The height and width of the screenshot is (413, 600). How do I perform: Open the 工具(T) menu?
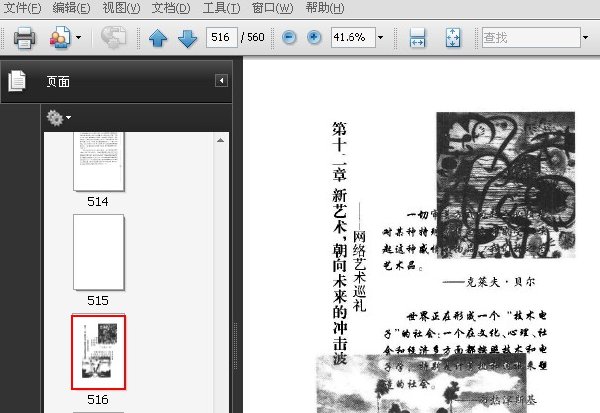click(221, 8)
